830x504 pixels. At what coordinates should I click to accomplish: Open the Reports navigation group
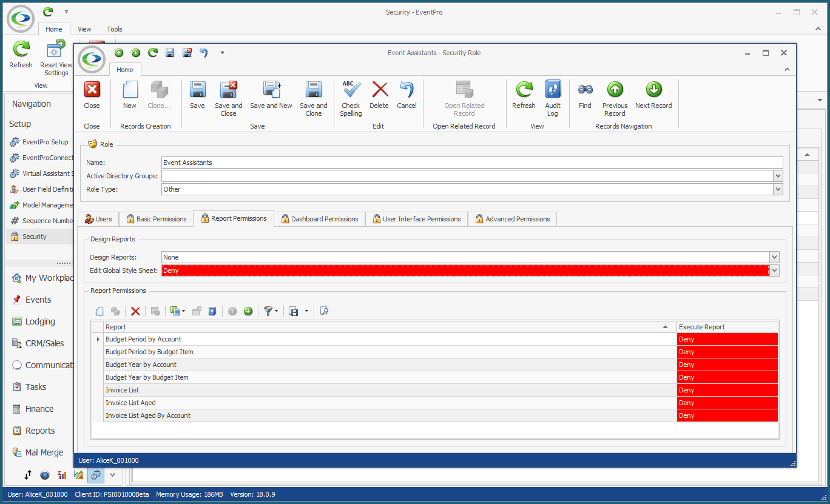[39, 431]
